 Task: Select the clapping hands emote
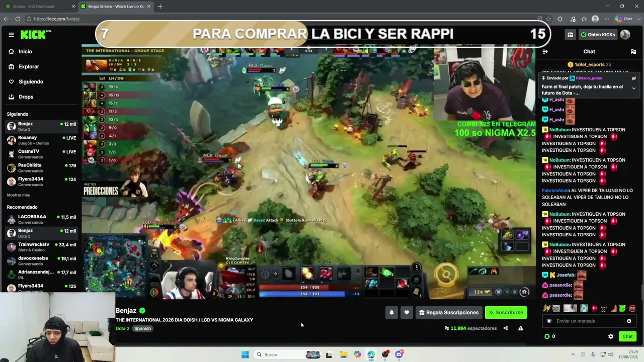(x=547, y=308)
